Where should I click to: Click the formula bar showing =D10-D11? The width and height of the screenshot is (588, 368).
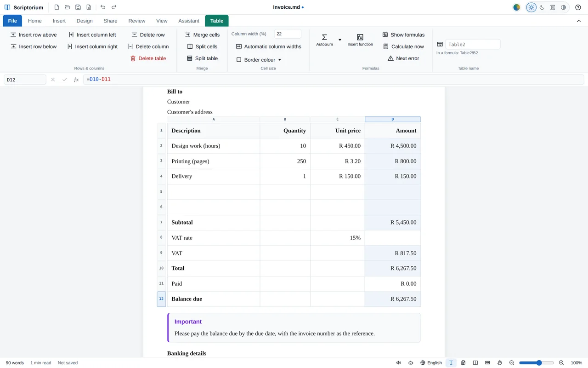pos(334,80)
